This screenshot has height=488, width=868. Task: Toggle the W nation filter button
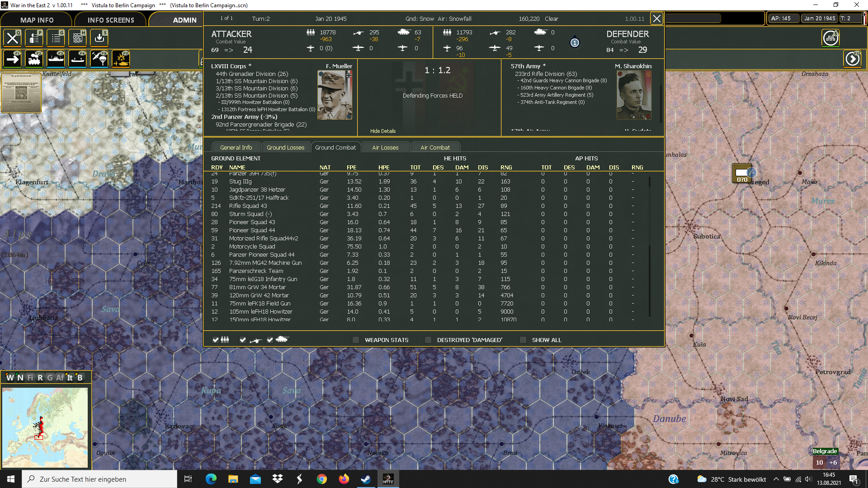point(10,378)
